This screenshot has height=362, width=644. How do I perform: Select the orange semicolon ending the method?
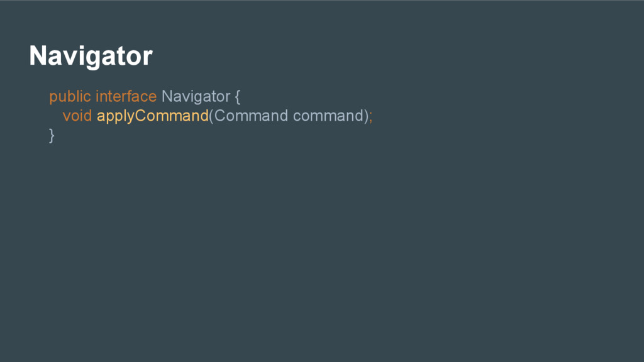(x=371, y=117)
